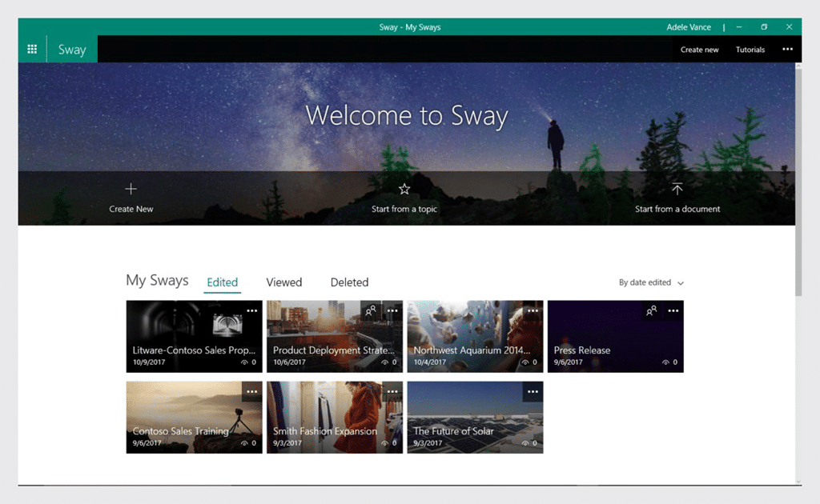
Task: Click shared people icon on Product Deployment card
Action: pos(371,310)
